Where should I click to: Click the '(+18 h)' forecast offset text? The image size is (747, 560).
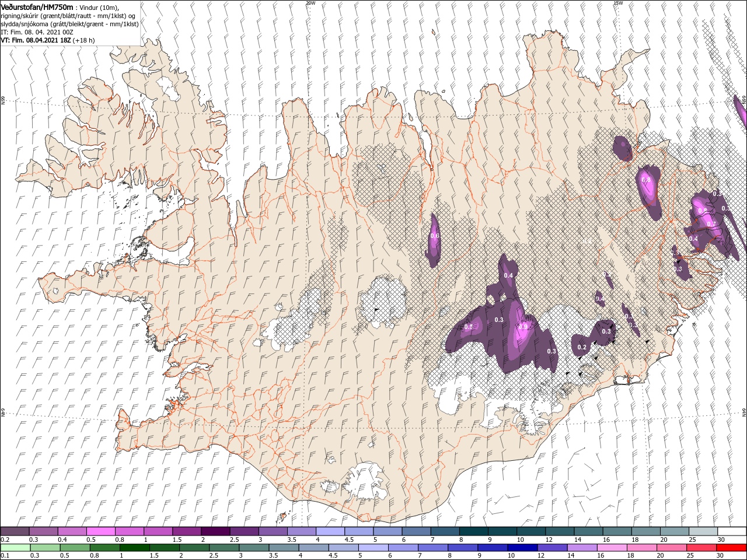point(84,40)
